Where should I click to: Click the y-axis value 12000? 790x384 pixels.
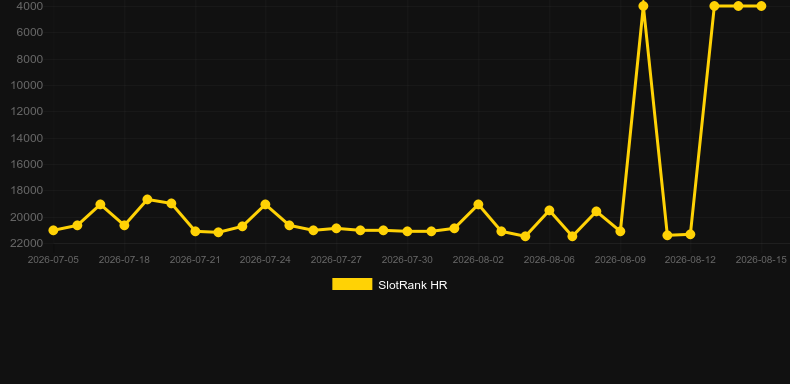(x=27, y=111)
